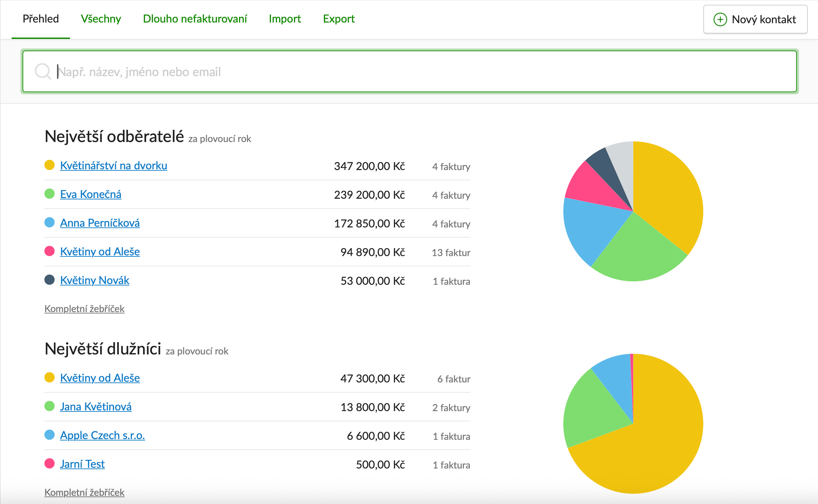Open the Jana Květinová contact
The height and width of the screenshot is (504, 818).
pyautogui.click(x=96, y=407)
